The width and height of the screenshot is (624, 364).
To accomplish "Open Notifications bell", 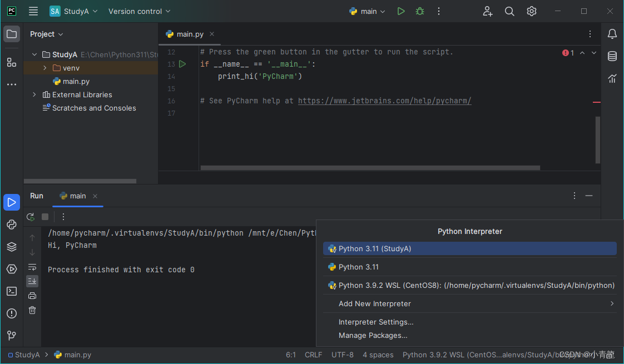I will coord(612,34).
